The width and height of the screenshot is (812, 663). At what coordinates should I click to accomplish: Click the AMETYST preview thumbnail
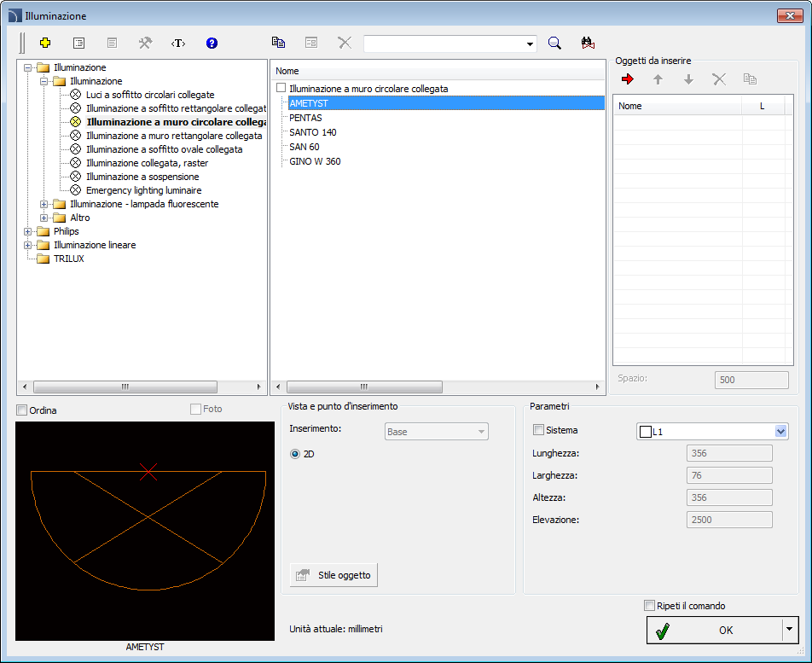pos(145,531)
